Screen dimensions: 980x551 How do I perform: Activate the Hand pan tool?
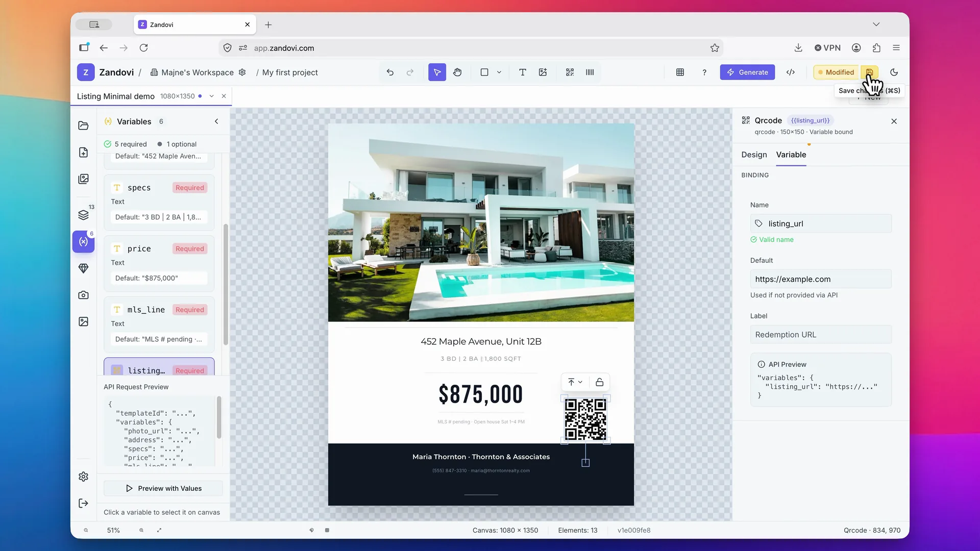coord(457,72)
